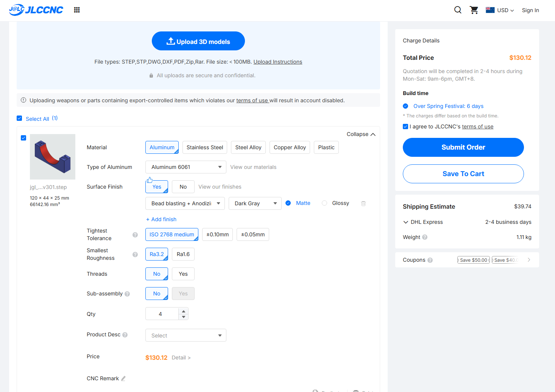Edit CNC Remark with pencil icon
Screen dimensions: 555x392
[123, 378]
